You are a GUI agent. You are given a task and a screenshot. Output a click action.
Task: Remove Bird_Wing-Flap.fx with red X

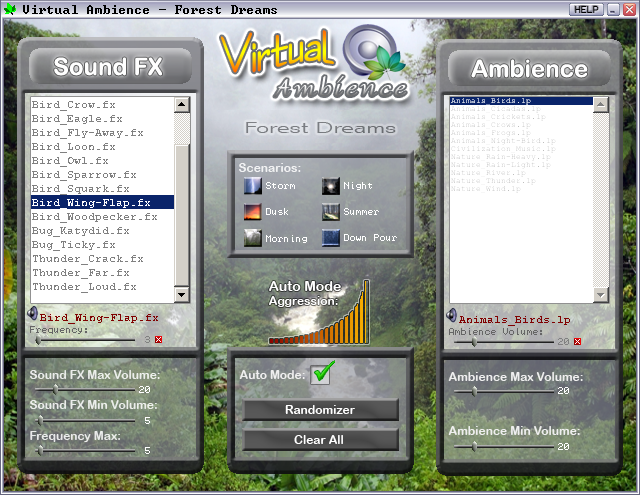pos(159,340)
